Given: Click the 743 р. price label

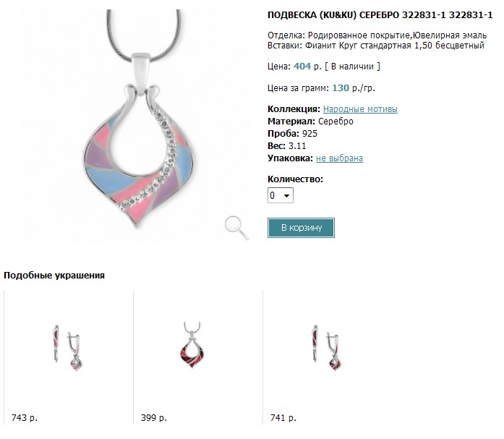Looking at the screenshot, I should pyautogui.click(x=25, y=418).
